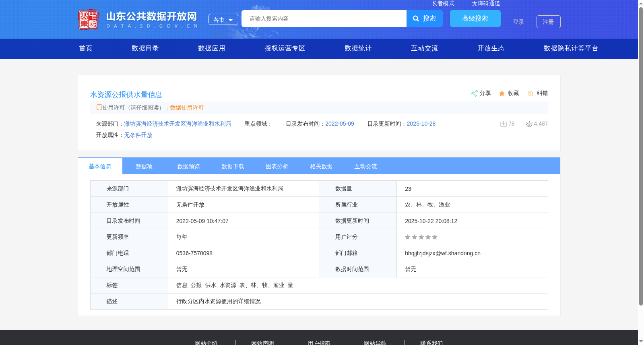Open 数据隐私计算平台 navigation item
Screen dimensions: 644x345
click(x=571, y=48)
